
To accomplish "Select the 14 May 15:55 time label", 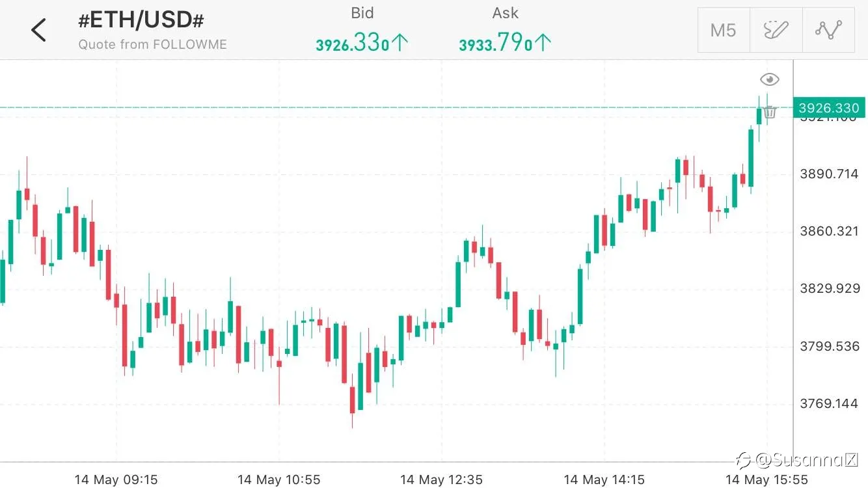I will click(x=766, y=480).
